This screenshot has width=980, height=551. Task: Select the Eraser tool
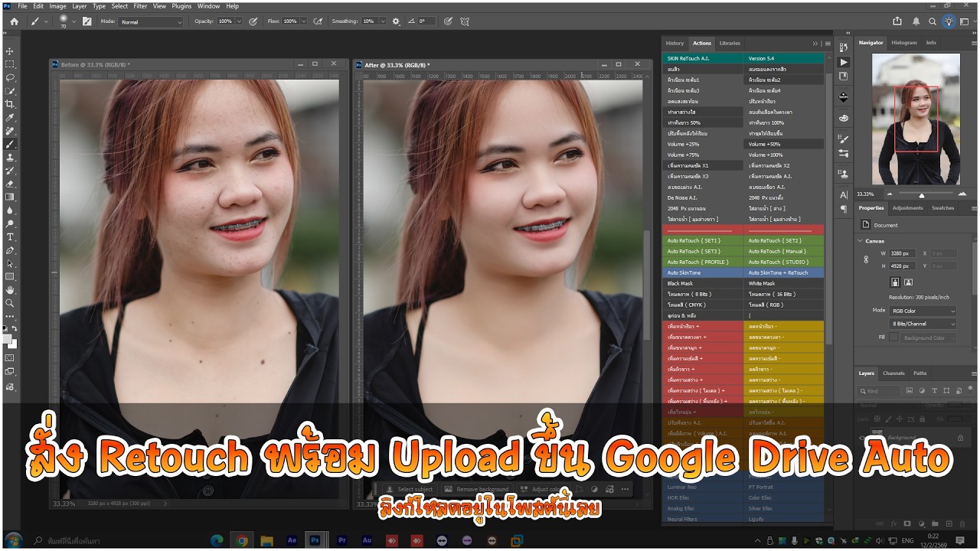click(10, 184)
